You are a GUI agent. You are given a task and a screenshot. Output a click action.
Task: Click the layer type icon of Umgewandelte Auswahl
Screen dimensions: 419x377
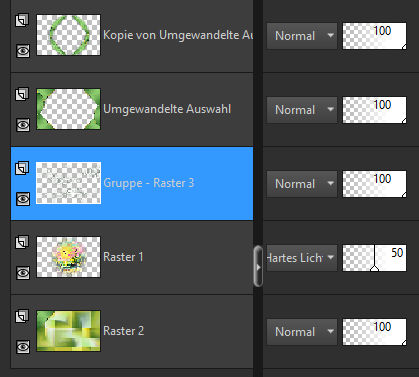(x=22, y=94)
